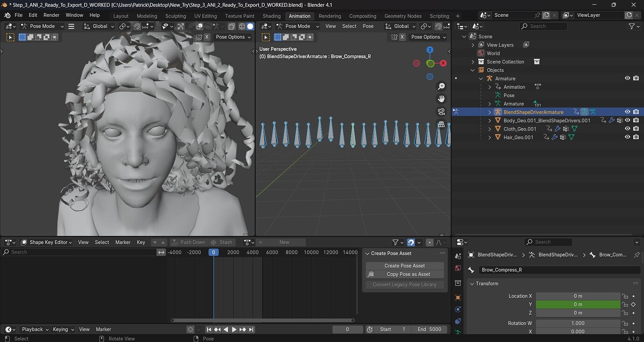Image resolution: width=644 pixels, height=342 pixels.
Task: Expand the Body_Geo.001_BlendShapeDrivers.001 tree item
Action: [489, 120]
